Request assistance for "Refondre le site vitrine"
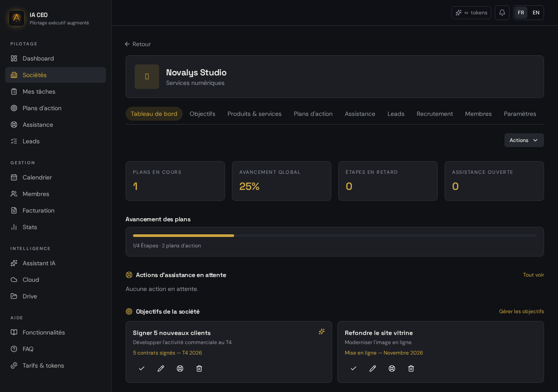The image size is (558, 392). 392,368
